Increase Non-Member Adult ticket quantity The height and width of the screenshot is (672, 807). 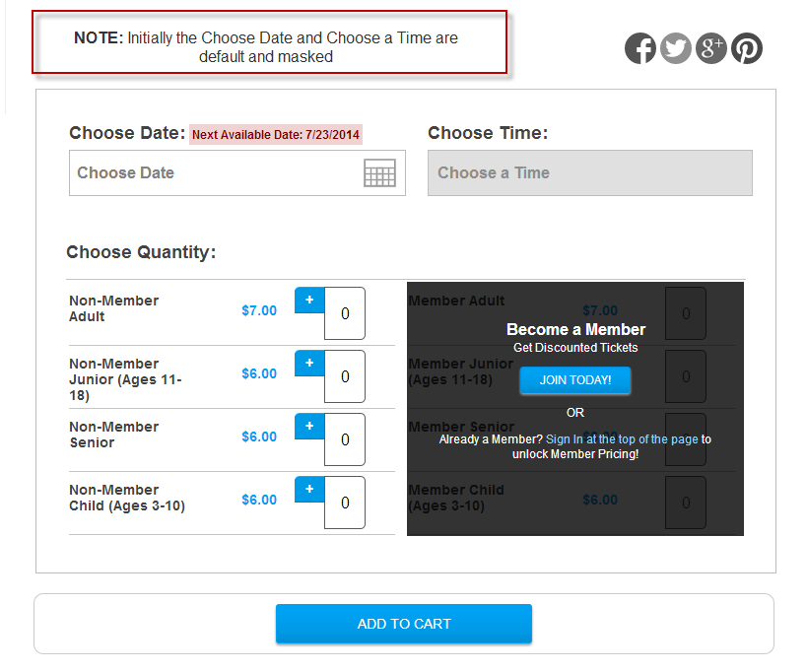(x=309, y=300)
